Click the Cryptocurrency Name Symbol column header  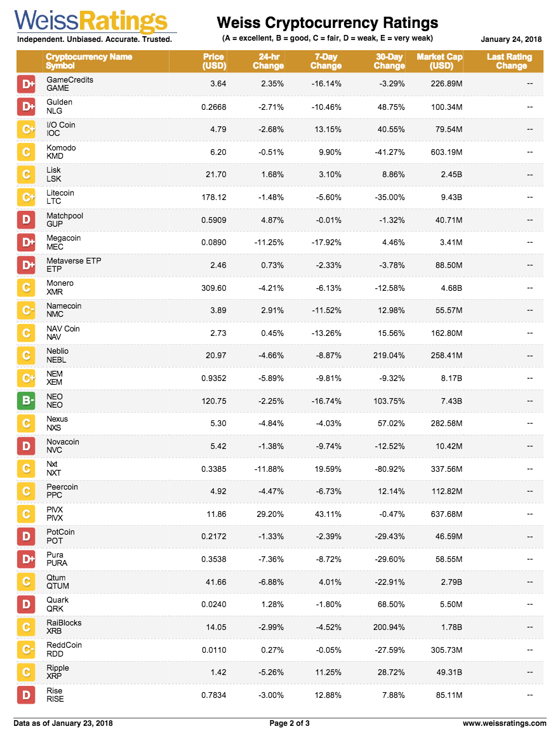89,61
